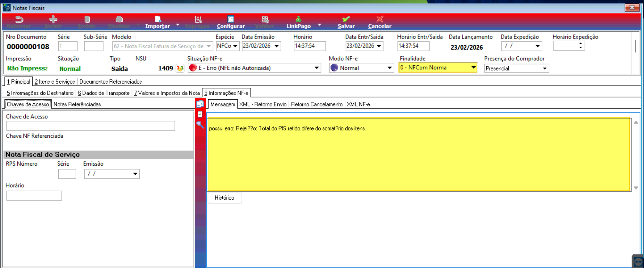Open the XML - Retorno Envio tab

pyautogui.click(x=263, y=104)
